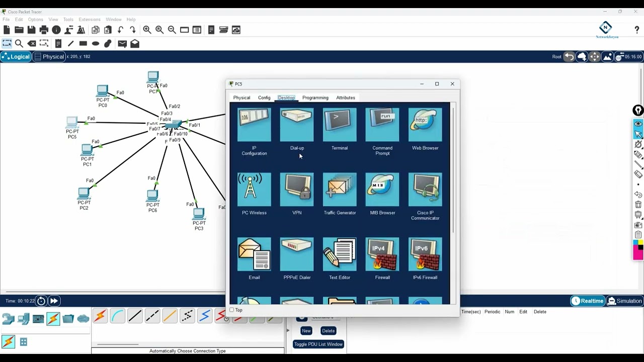The width and height of the screenshot is (644, 362).
Task: Select the Draw Ellipse tool
Action: coord(96,44)
